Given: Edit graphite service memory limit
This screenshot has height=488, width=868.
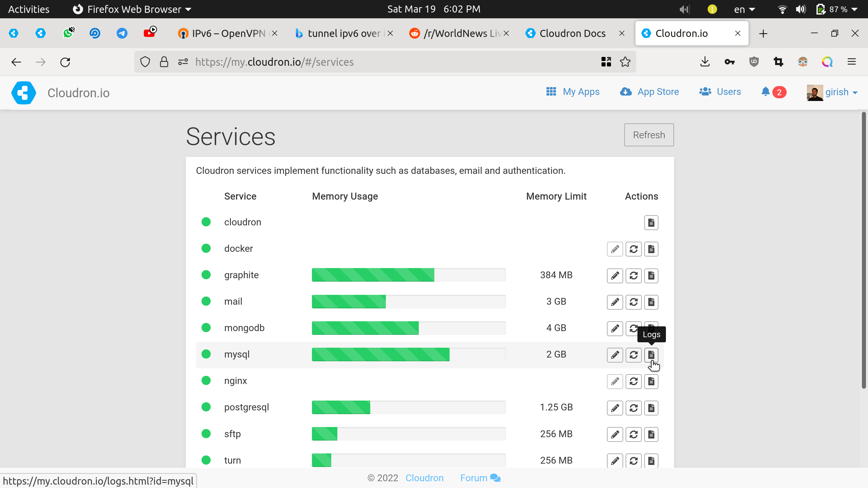Looking at the screenshot, I should click(x=615, y=276).
